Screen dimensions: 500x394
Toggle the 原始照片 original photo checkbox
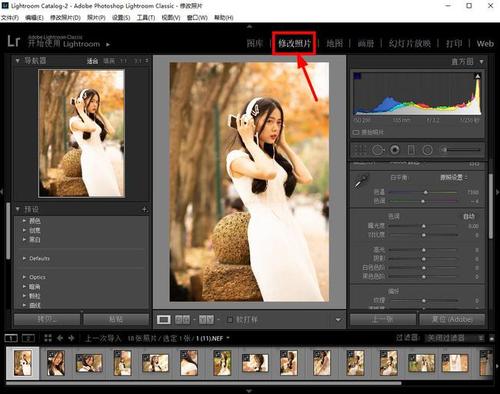[x=356, y=132]
